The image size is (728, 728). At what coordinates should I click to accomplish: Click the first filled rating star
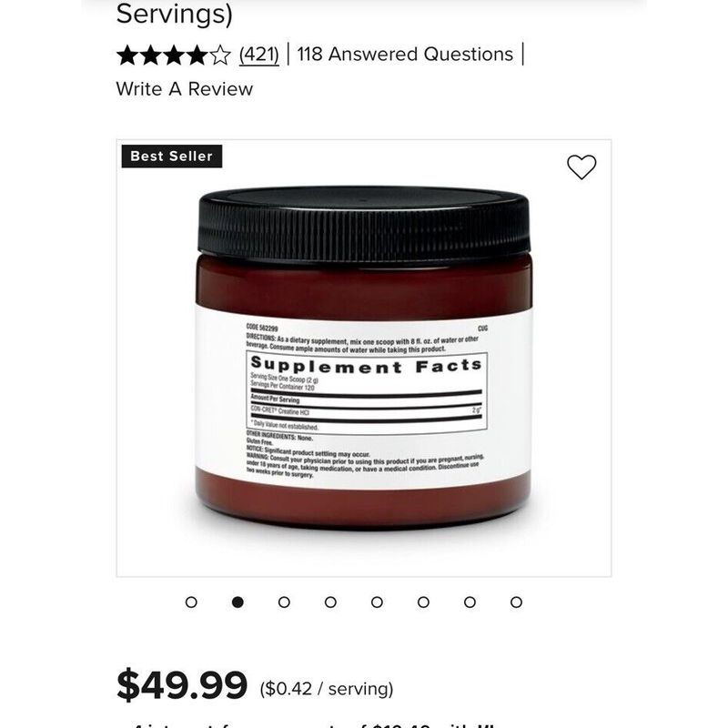pos(127,56)
